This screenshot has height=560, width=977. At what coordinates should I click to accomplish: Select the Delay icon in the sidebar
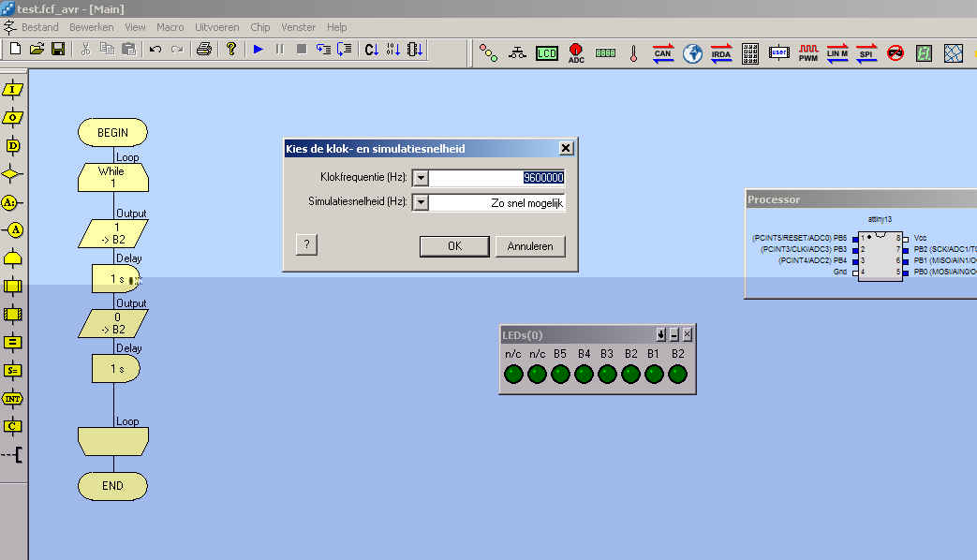(12, 146)
